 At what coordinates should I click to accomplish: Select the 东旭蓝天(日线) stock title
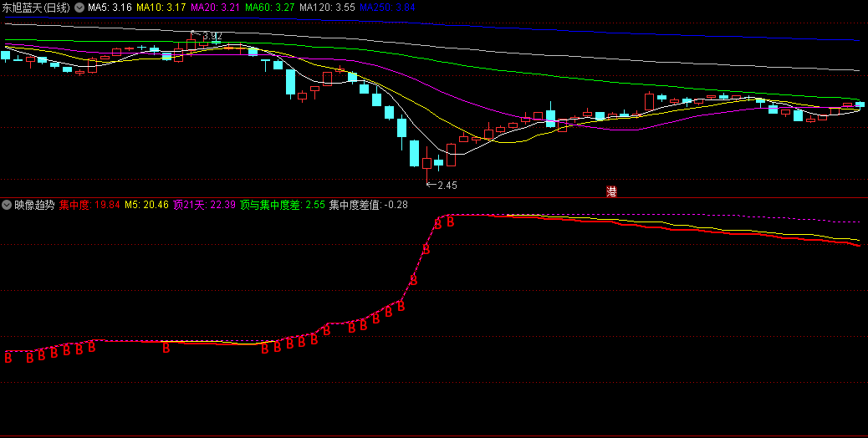36,8
